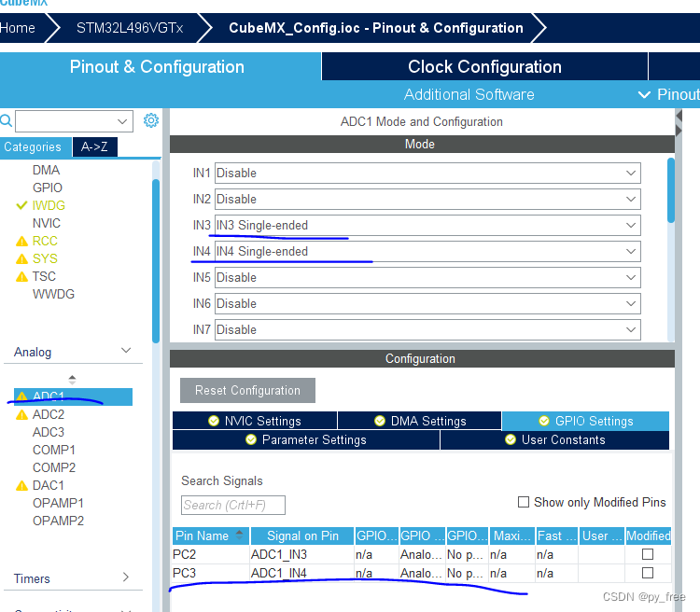Viewport: 700px width, 612px height.
Task: Click the RCC warning icon
Action: click(21, 242)
